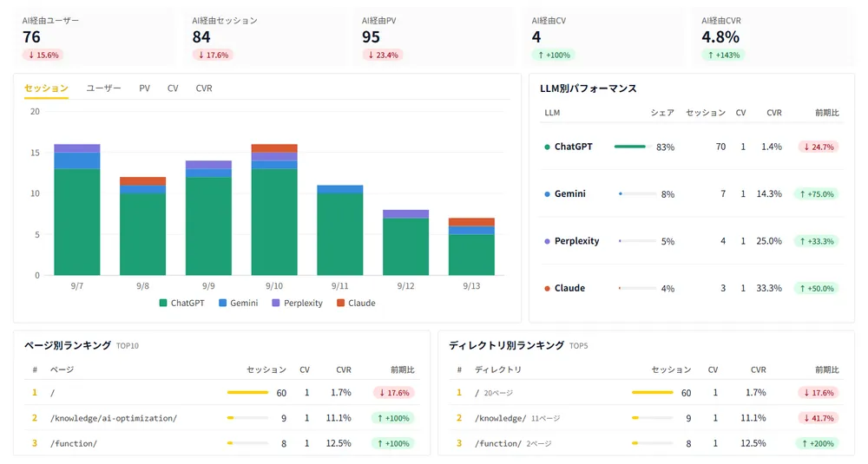This screenshot has height=464, width=868.
Task: Click Claude 4% share bar
Action: 637,288
